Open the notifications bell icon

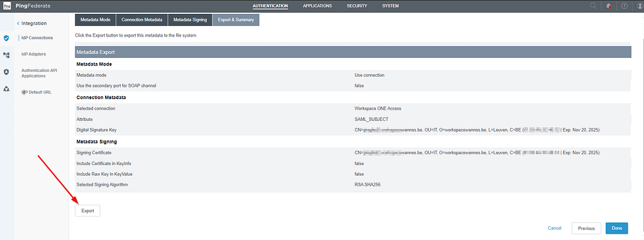pyautogui.click(x=609, y=6)
